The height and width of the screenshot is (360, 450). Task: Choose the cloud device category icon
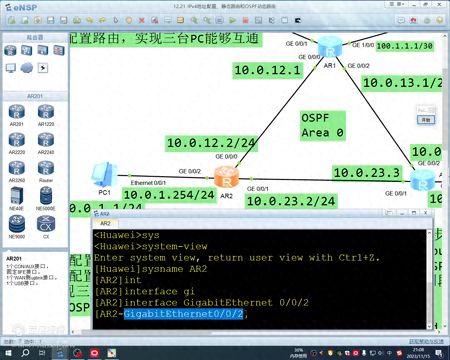(x=27, y=68)
